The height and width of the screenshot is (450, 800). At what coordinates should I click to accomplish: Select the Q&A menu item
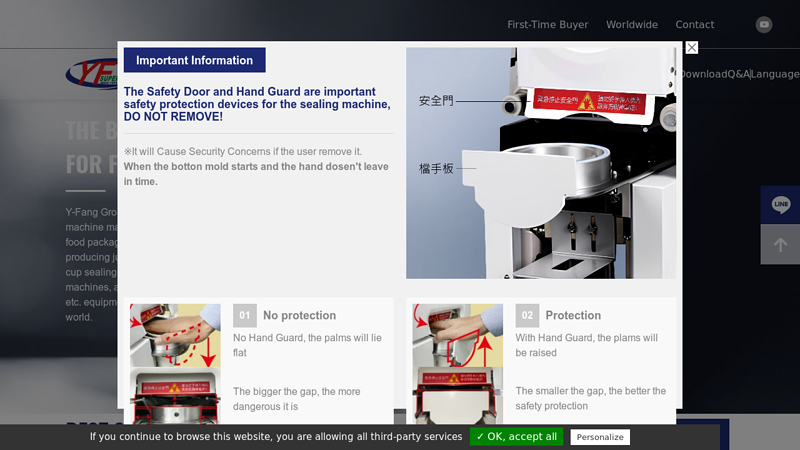(x=738, y=74)
